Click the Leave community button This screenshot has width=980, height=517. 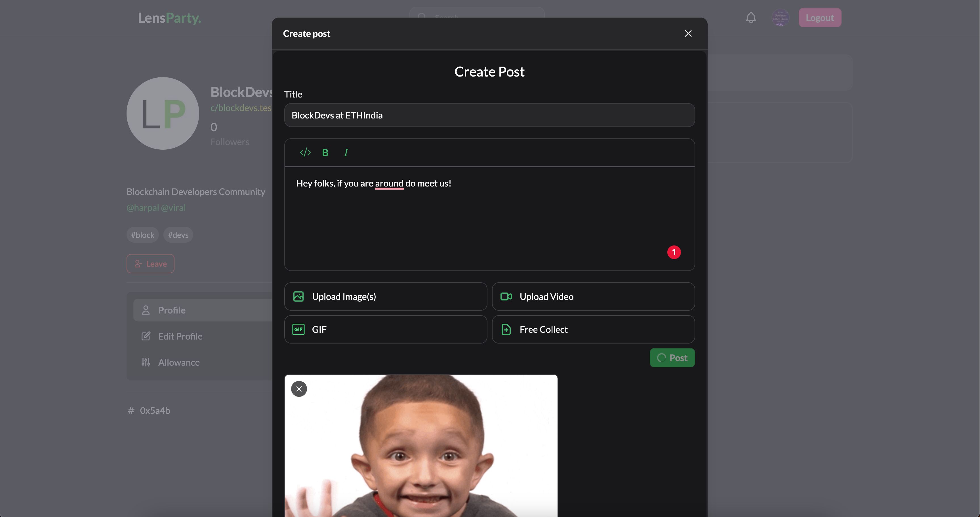click(150, 264)
